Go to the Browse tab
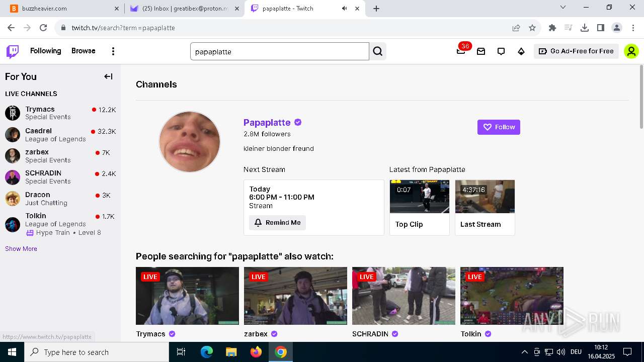 coord(84,51)
